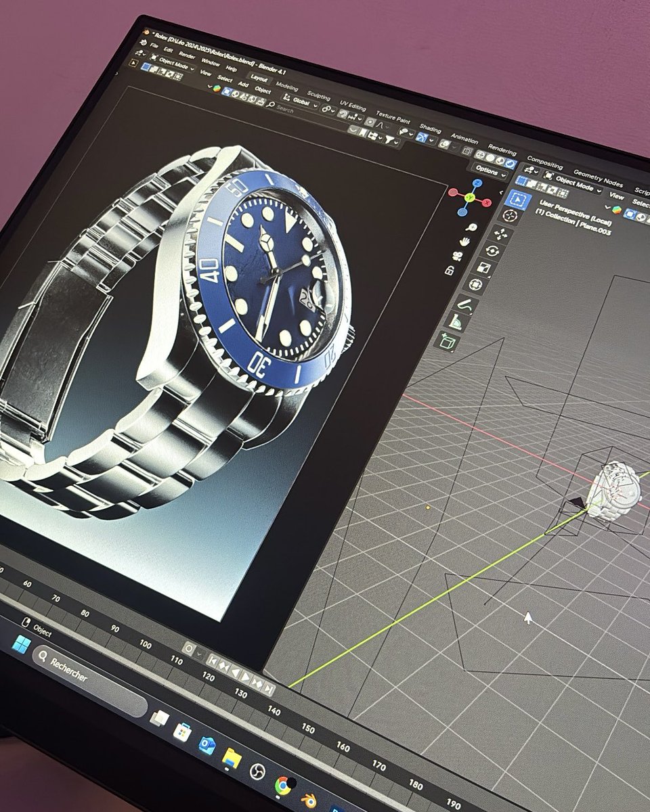Click the Rechercher search box on taskbar
This screenshot has height=812, width=650.
(90, 681)
